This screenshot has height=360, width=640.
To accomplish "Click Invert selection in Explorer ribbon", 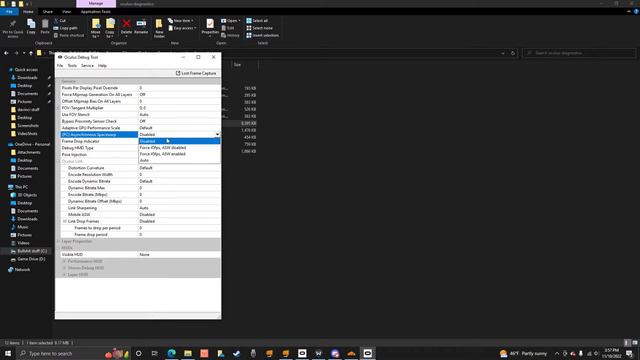I will tap(262, 36).
